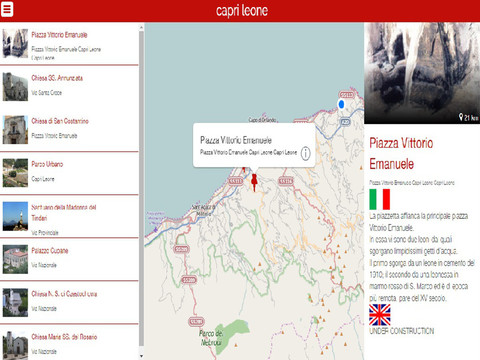Click the Palazzo Cupane thumbnail image
This screenshot has width=480, height=360.
(15, 259)
